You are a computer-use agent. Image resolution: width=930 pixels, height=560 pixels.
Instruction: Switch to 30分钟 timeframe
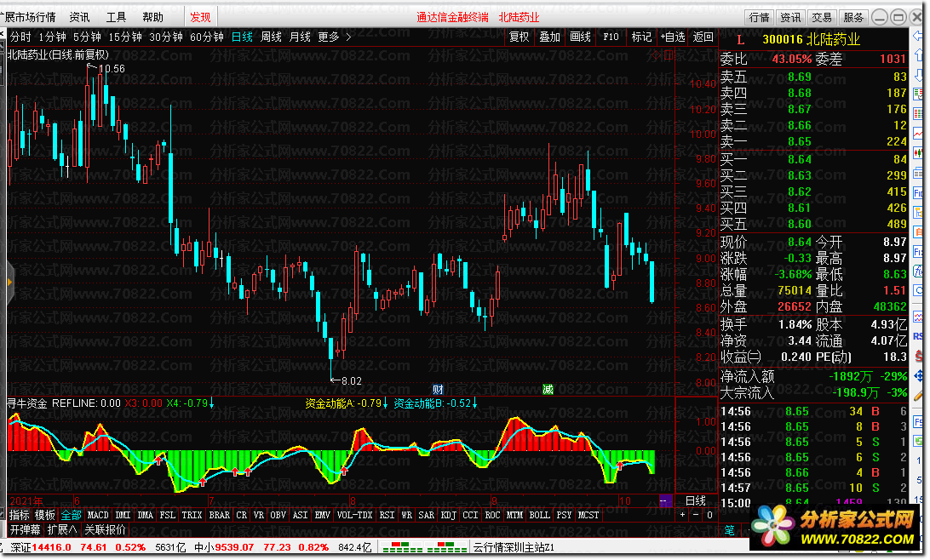click(165, 37)
